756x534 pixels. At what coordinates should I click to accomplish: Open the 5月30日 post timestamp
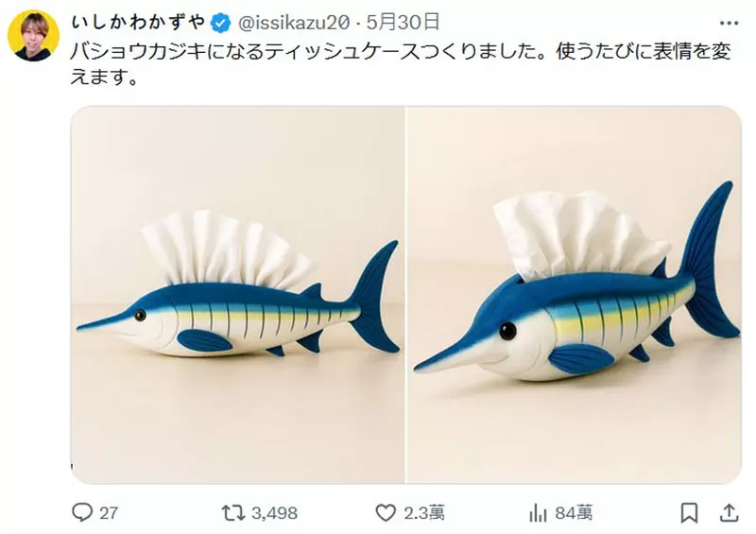click(x=404, y=22)
